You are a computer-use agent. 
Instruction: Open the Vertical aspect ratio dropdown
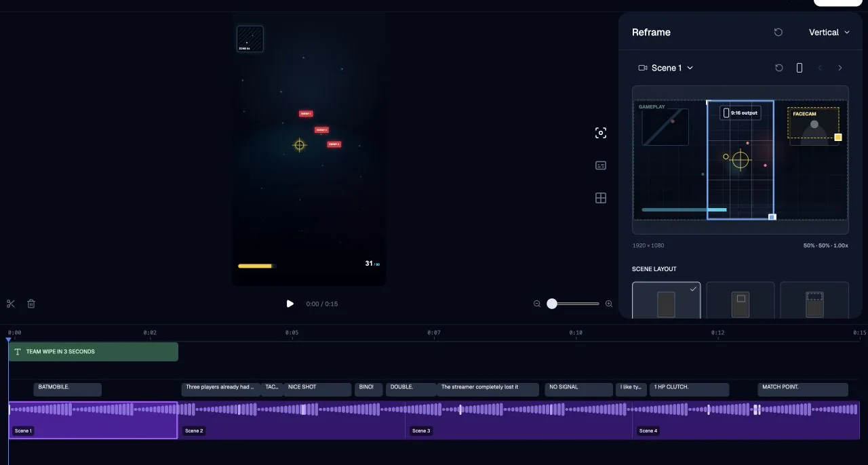(829, 32)
